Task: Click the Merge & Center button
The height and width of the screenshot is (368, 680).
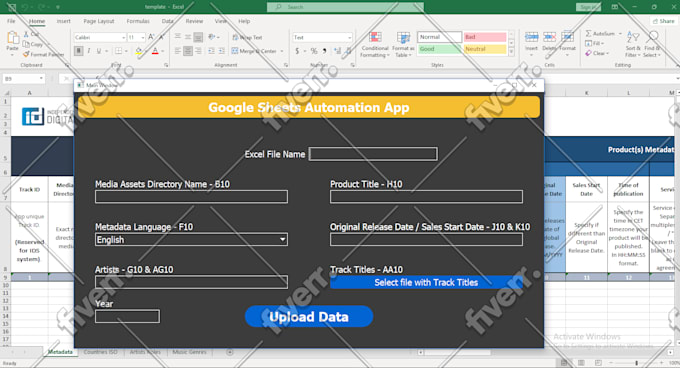Action: tap(254, 51)
